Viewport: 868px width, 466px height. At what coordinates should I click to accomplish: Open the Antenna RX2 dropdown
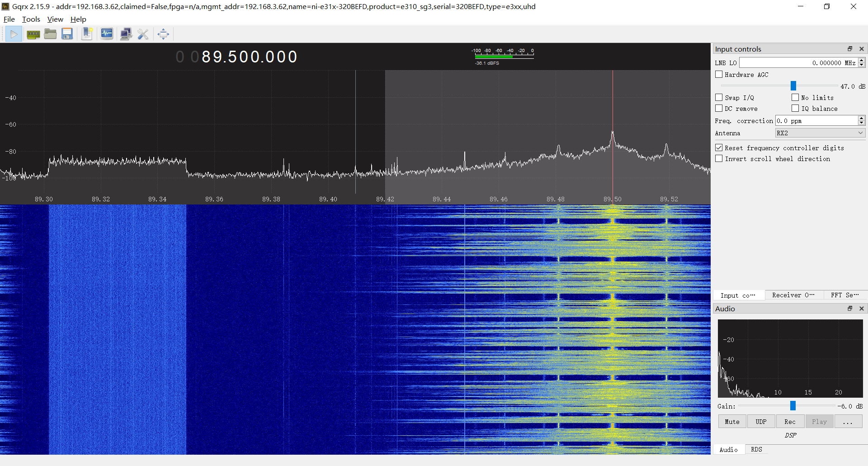(820, 133)
